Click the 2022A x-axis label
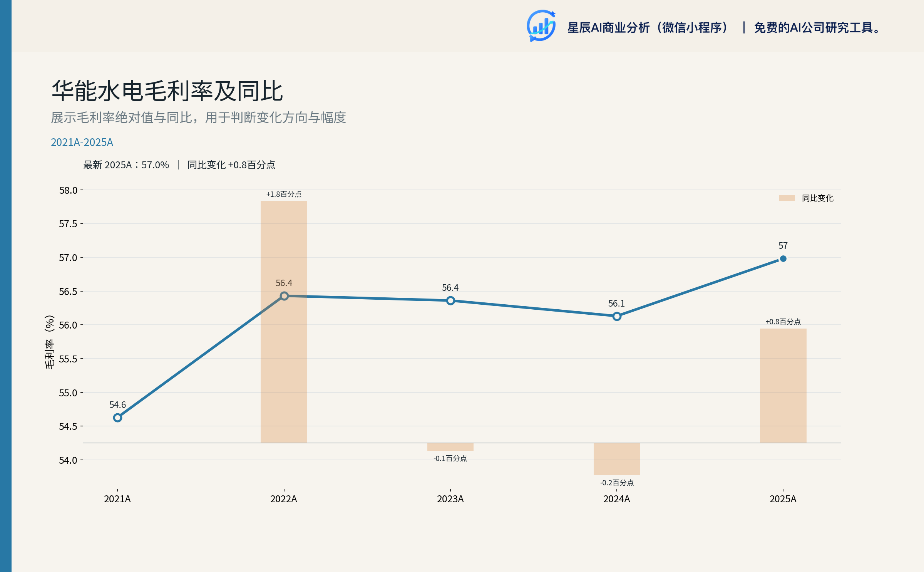This screenshot has width=924, height=572. pos(284,499)
